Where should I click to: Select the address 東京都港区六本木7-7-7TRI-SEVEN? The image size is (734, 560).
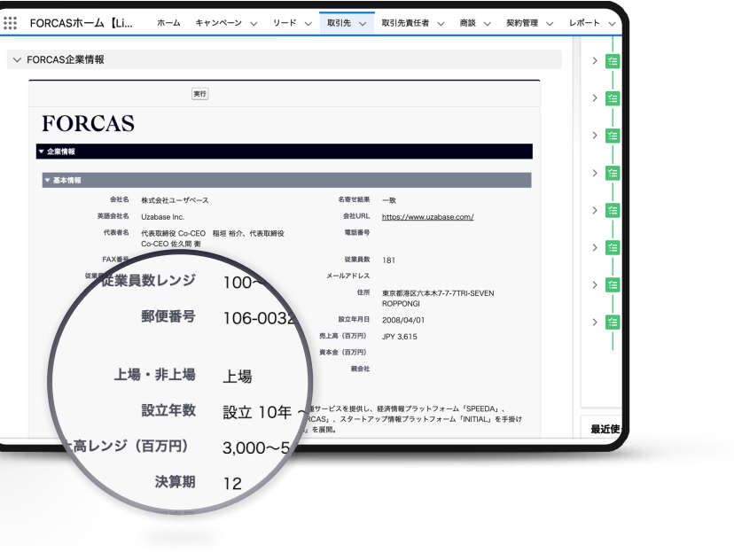click(438, 293)
